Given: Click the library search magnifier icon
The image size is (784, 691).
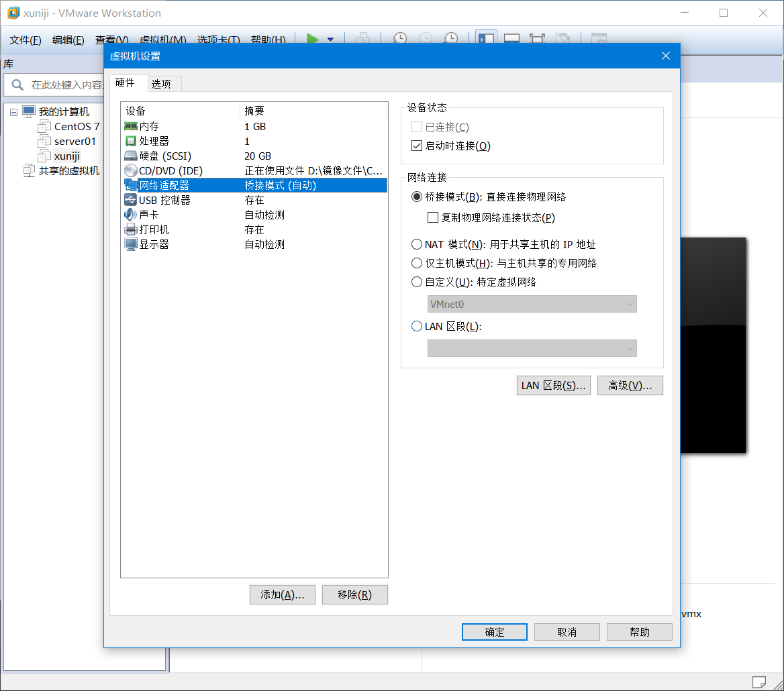Looking at the screenshot, I should [17, 85].
